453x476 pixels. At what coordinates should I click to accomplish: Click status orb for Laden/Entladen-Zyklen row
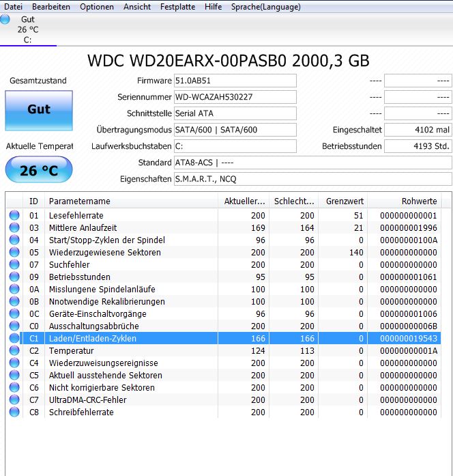[14, 338]
